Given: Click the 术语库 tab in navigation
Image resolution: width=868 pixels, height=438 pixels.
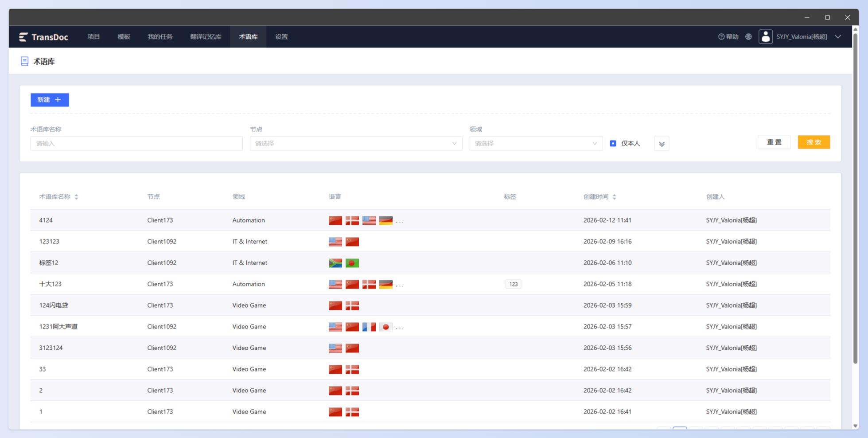Looking at the screenshot, I should coord(248,37).
